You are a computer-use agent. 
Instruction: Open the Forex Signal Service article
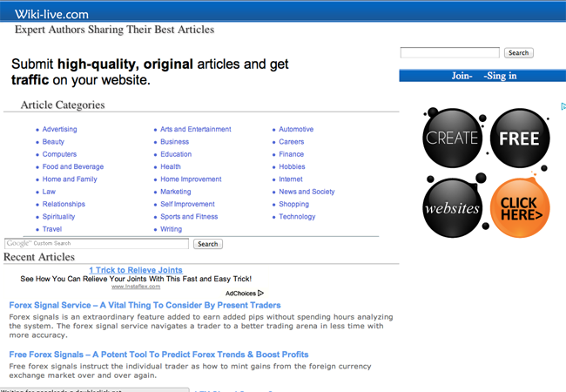tap(145, 305)
